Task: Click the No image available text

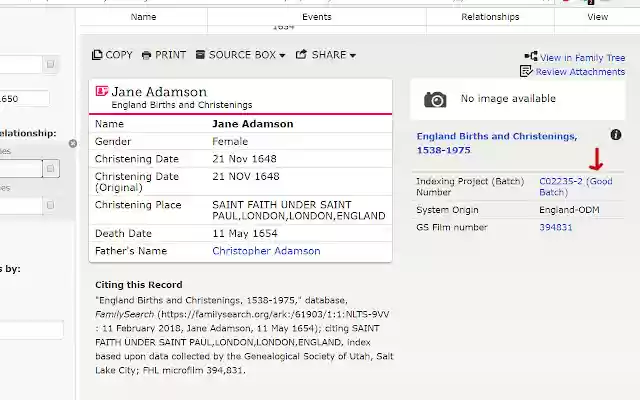Action: (x=508, y=98)
